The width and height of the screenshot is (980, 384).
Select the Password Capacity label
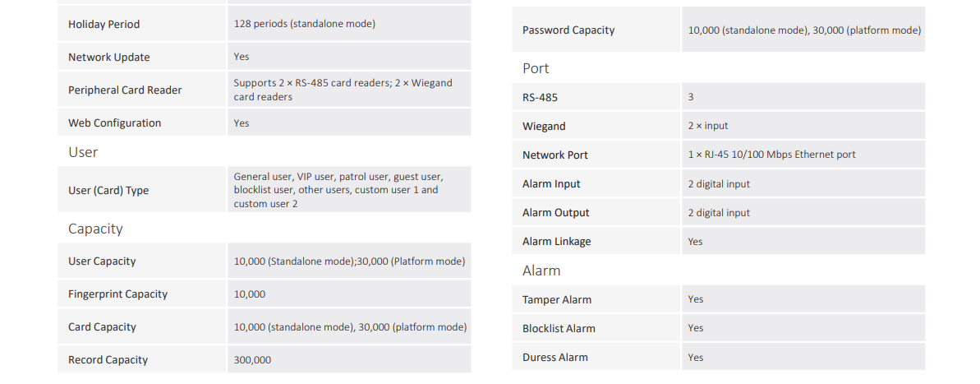pos(568,30)
